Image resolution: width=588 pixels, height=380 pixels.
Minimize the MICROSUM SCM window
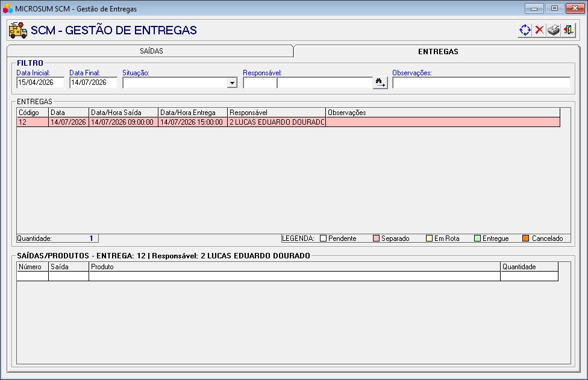click(534, 8)
